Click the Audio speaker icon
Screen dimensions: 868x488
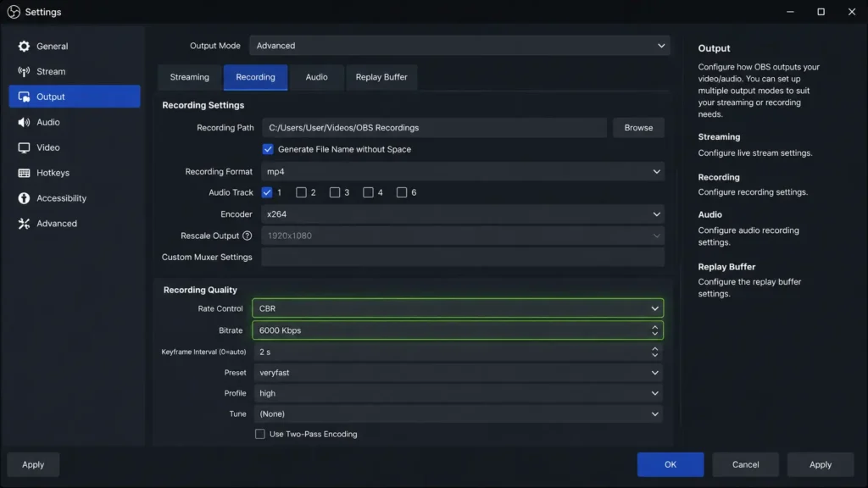click(x=24, y=122)
